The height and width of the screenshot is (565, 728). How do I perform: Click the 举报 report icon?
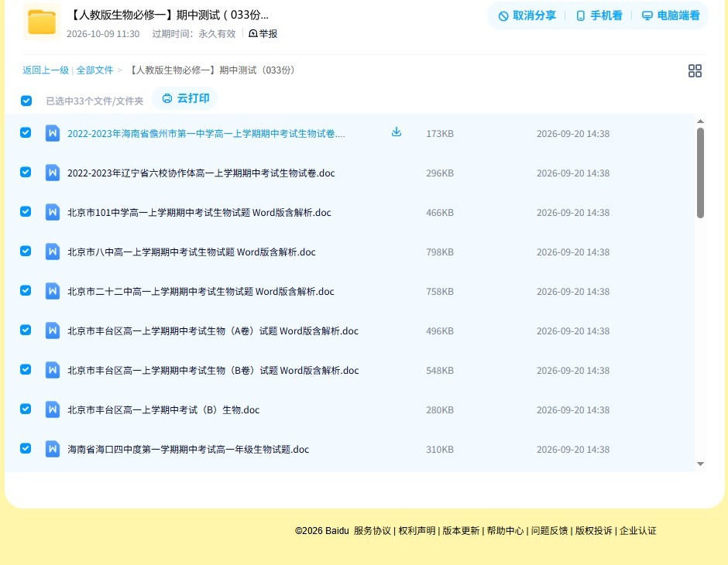[x=253, y=33]
